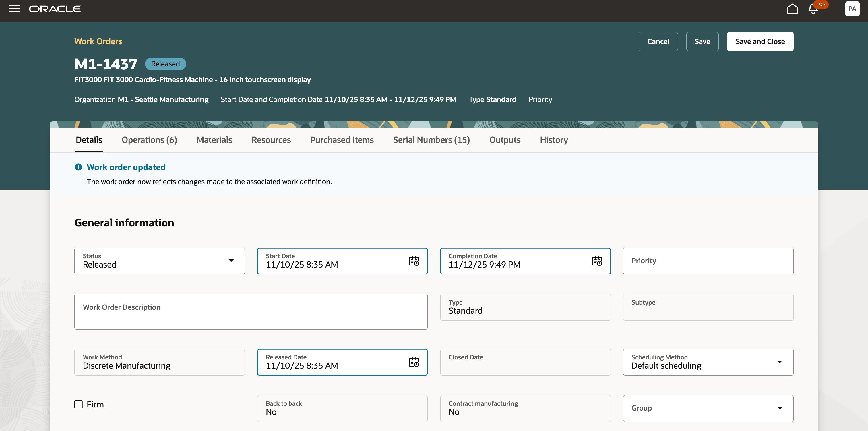
Task: Check the Firm checkbox
Action: pos(79,404)
